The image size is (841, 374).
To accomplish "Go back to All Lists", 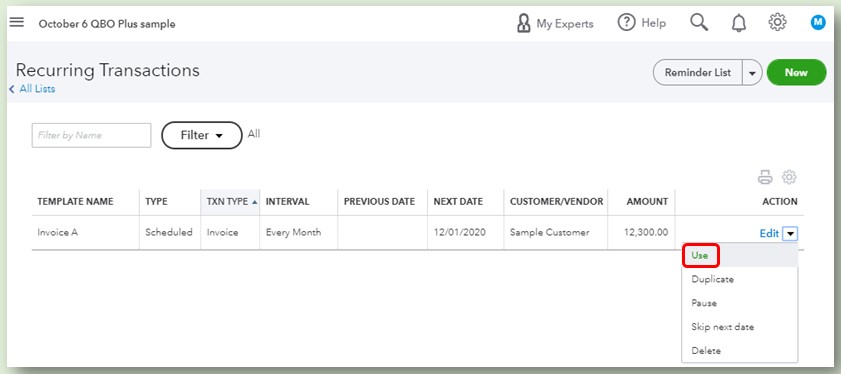I will coord(33,89).
